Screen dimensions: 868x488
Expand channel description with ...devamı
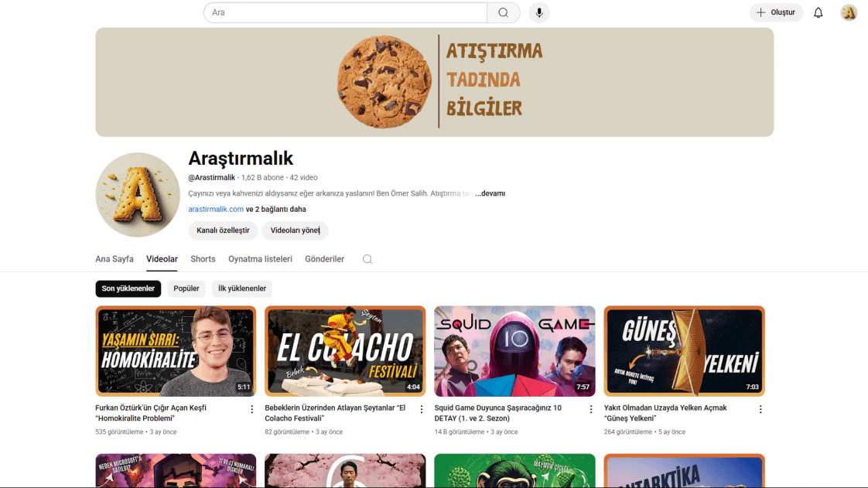pyautogui.click(x=490, y=193)
